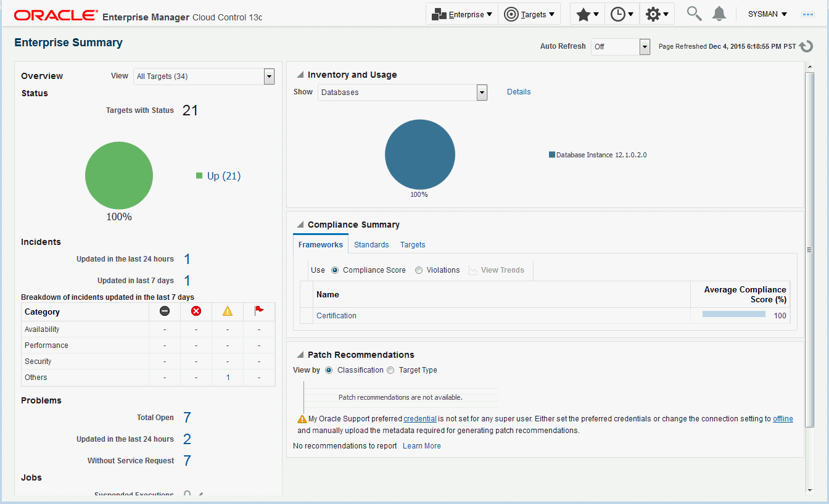Image resolution: width=829 pixels, height=504 pixels.
Task: Switch to the Frameworks tab
Action: tap(321, 244)
